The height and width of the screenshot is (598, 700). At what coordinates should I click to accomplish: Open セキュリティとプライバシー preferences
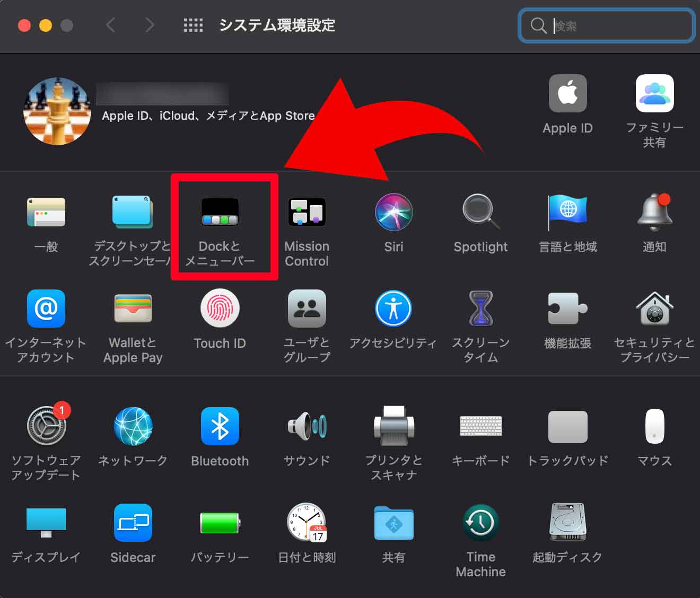654,309
